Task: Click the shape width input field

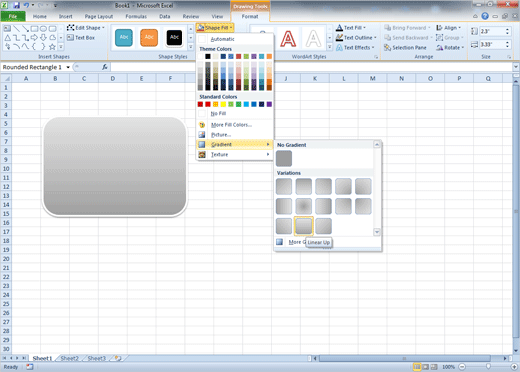Action: (492, 44)
